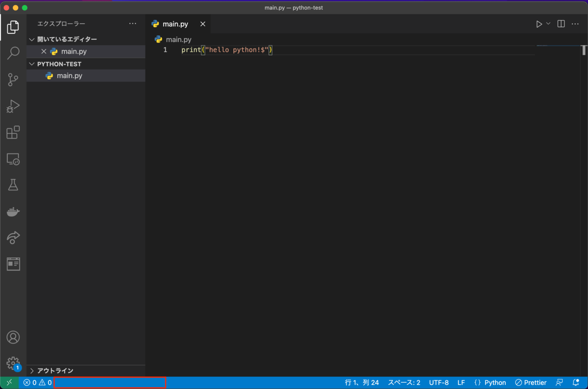
Task: Open the run options dropdown arrow
Action: tap(548, 24)
